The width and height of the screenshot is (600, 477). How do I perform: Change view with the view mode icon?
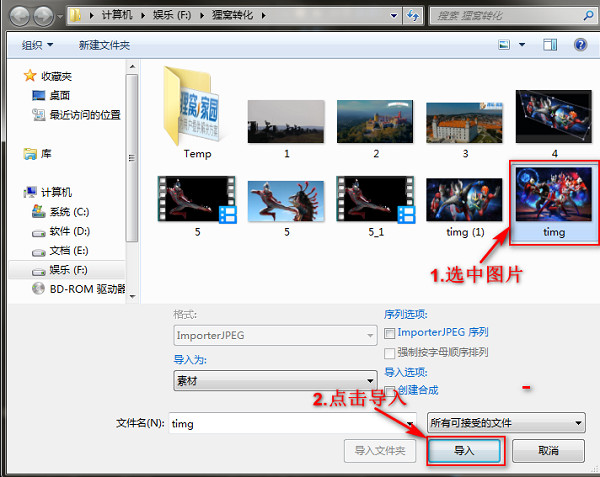pos(504,45)
